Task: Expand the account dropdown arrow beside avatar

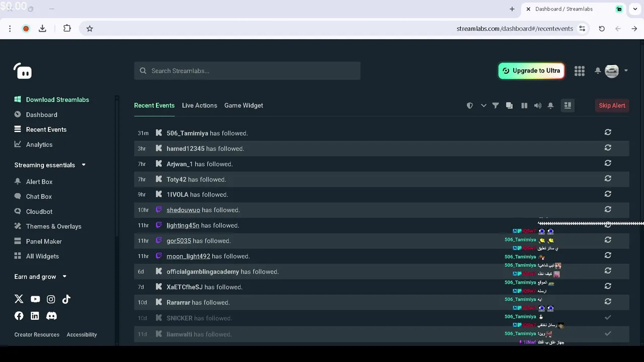Action: [x=626, y=71]
